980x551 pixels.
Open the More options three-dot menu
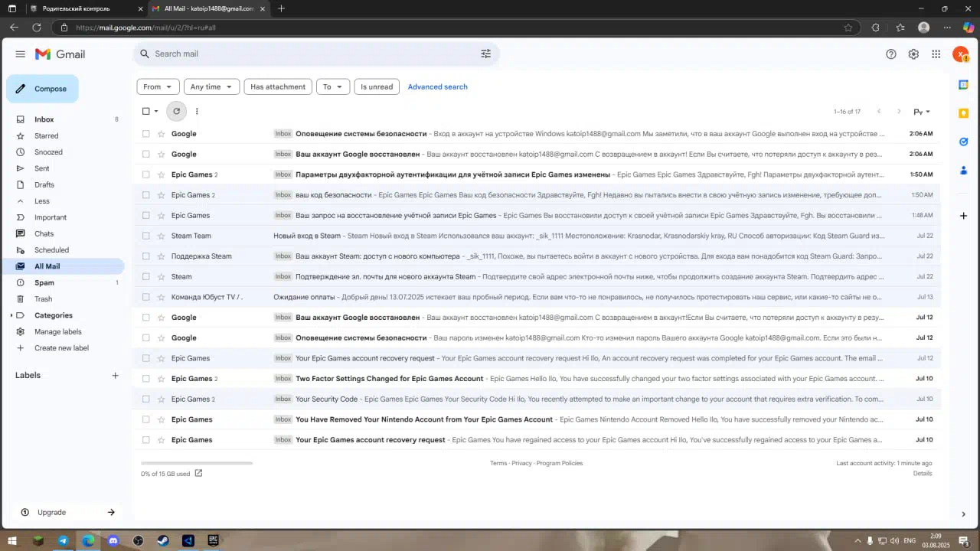[197, 111]
